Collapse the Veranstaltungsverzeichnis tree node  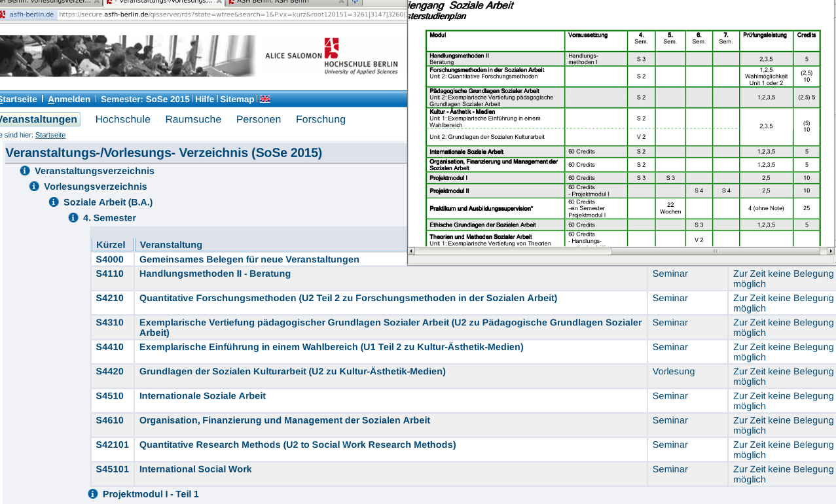(94, 171)
